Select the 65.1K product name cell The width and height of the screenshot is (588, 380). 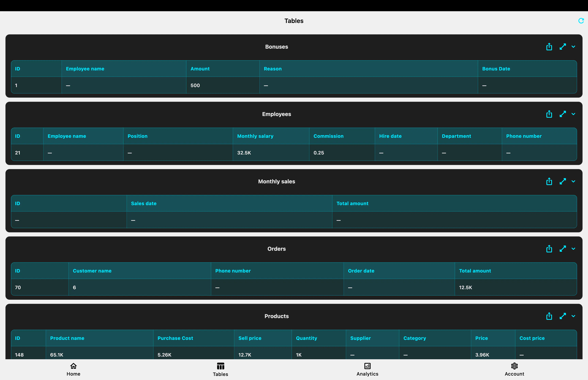pos(99,353)
